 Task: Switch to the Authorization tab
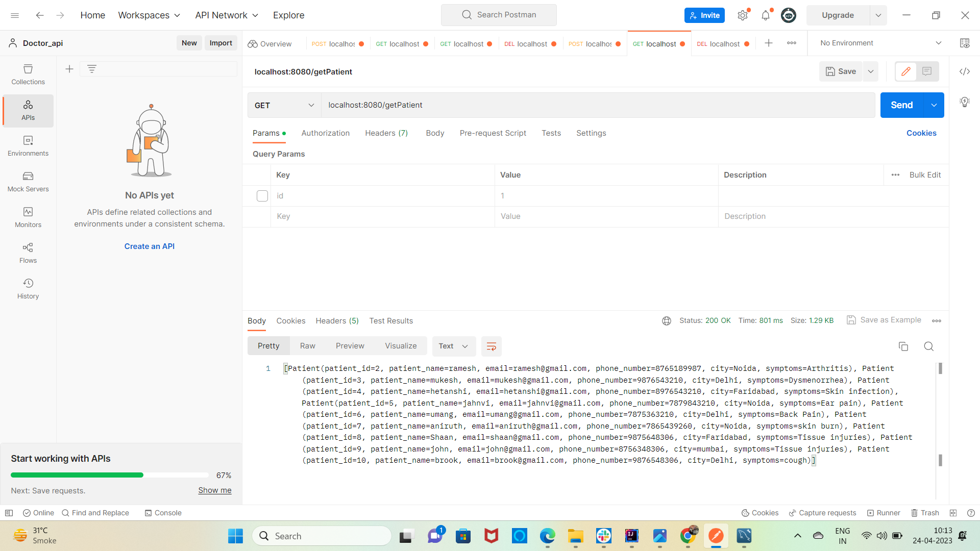[x=325, y=133]
